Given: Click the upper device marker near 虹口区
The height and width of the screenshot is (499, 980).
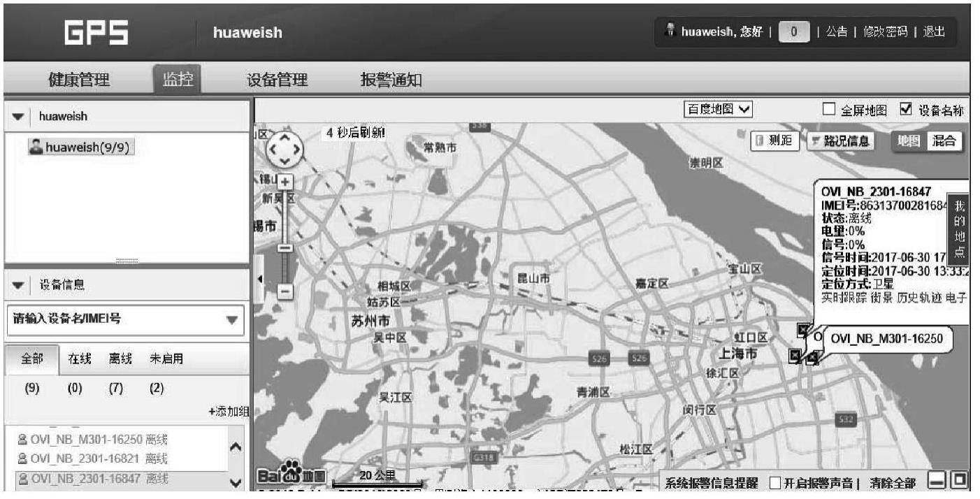Looking at the screenshot, I should coord(803,329).
